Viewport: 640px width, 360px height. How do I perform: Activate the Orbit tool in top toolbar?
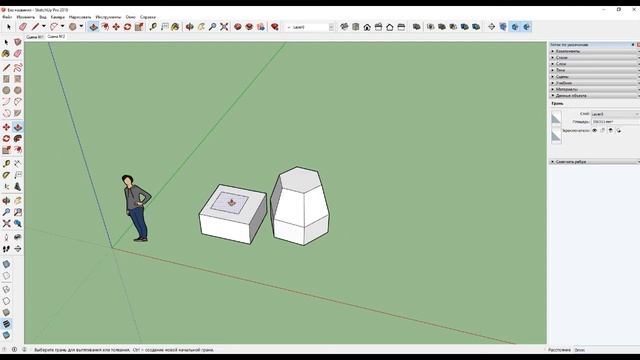[190, 27]
